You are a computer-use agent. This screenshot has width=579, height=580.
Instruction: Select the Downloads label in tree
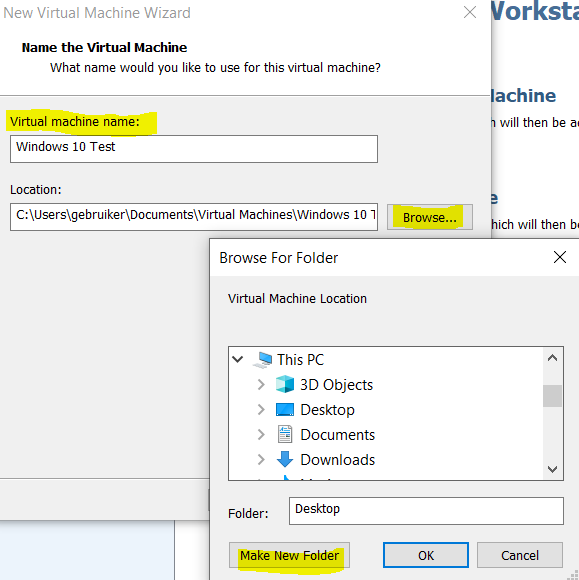pos(337,460)
